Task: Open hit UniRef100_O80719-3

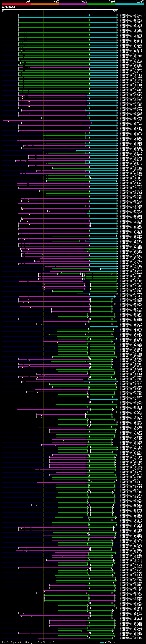Action: [x=132, y=15]
